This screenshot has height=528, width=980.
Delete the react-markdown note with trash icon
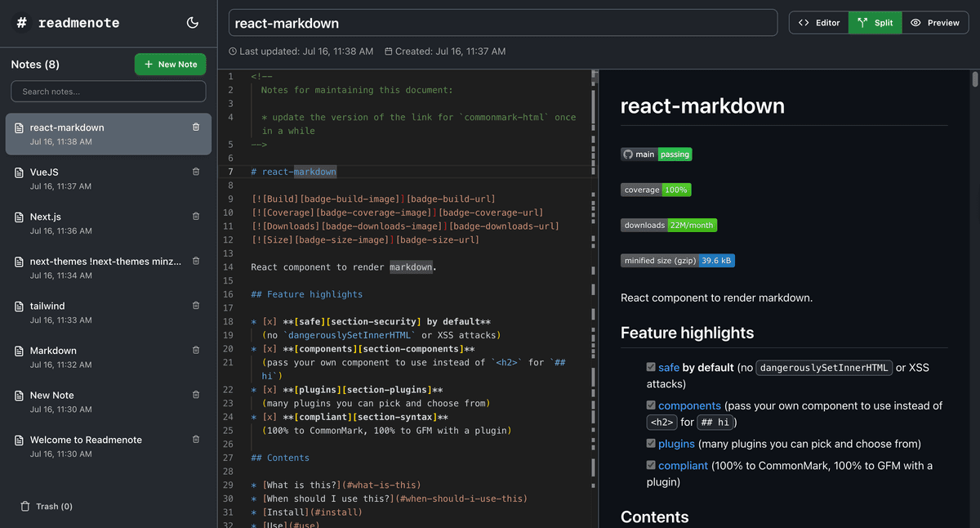(196, 127)
